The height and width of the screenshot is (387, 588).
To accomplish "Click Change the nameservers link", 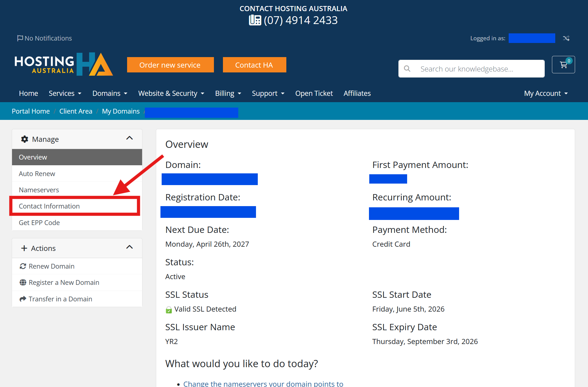I will tap(263, 384).
